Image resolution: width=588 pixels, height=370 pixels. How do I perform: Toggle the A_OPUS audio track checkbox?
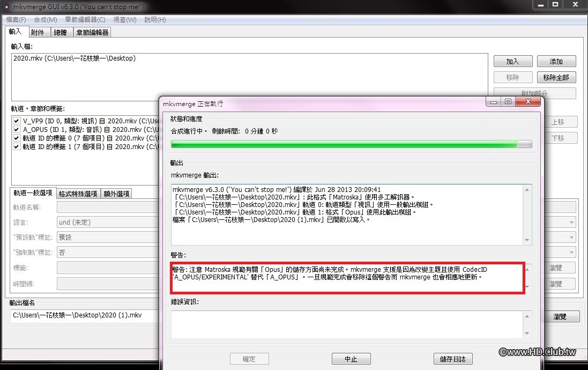click(x=17, y=129)
